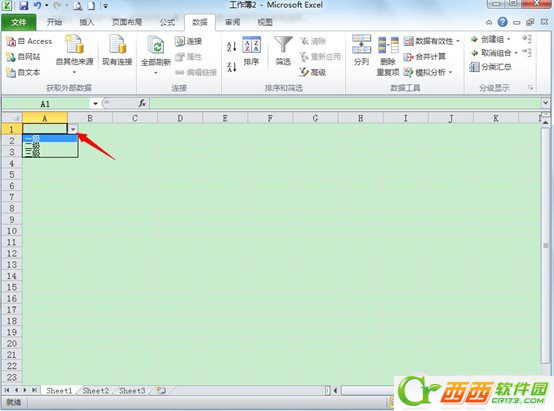Open existing connections (现有连接)
554x411 pixels.
tap(117, 51)
